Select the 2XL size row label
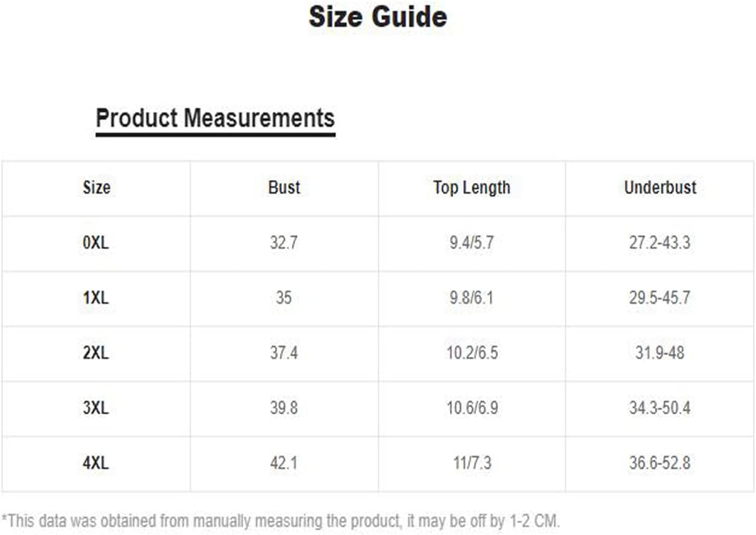756x535 pixels. 96,352
